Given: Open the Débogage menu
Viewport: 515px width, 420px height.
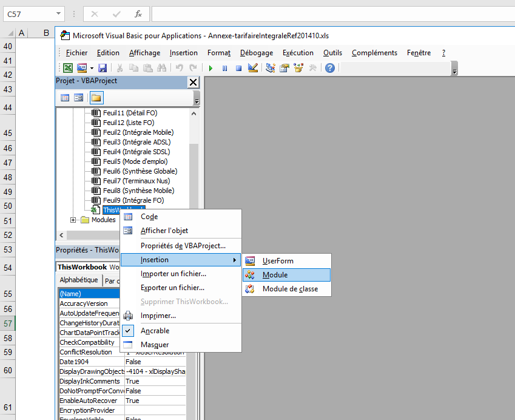Looking at the screenshot, I should tap(256, 52).
